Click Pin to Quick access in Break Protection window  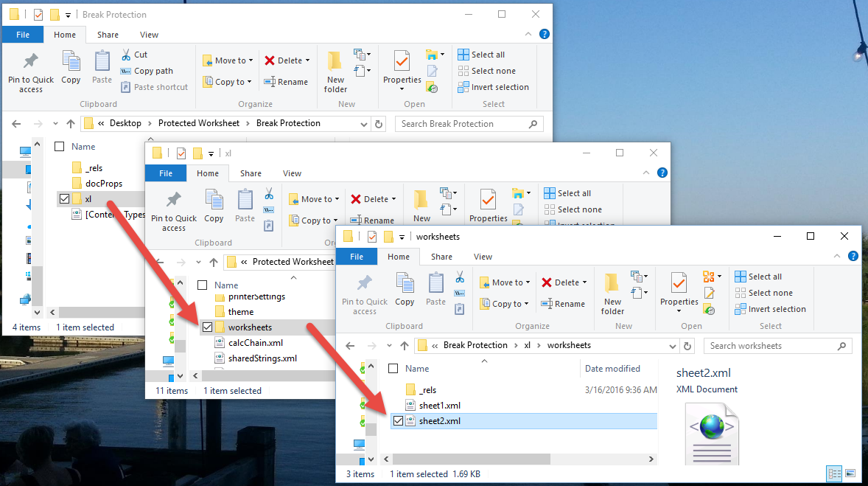pyautogui.click(x=31, y=72)
